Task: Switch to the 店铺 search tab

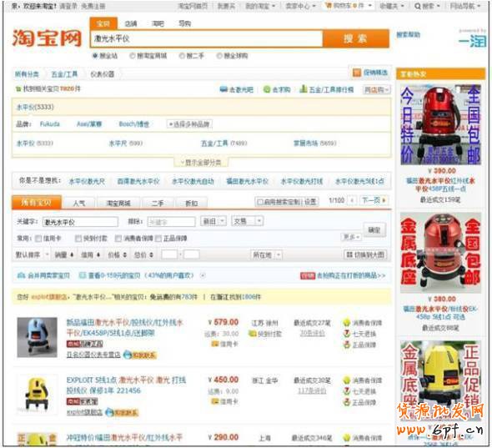Action: coord(131,23)
